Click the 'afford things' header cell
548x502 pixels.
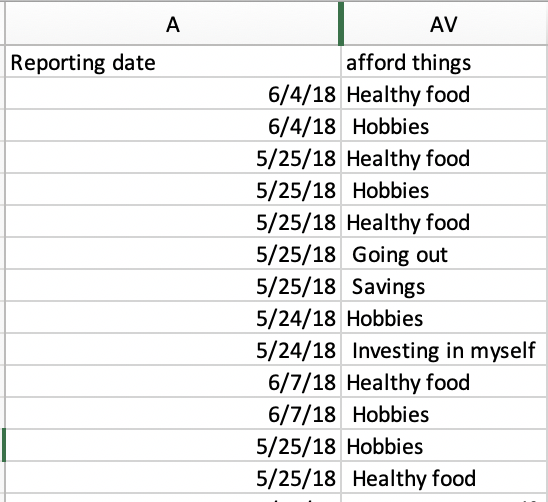(x=444, y=62)
